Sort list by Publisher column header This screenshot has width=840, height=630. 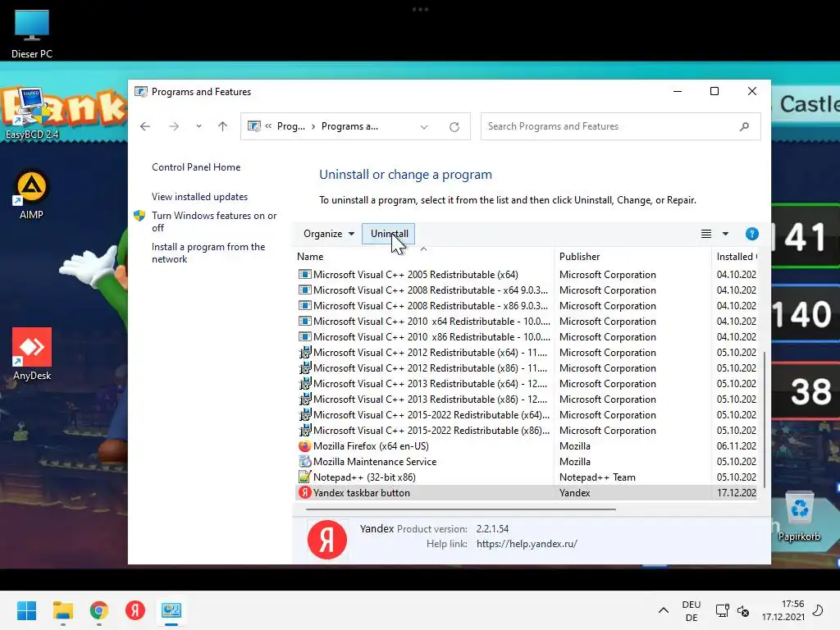click(x=580, y=257)
